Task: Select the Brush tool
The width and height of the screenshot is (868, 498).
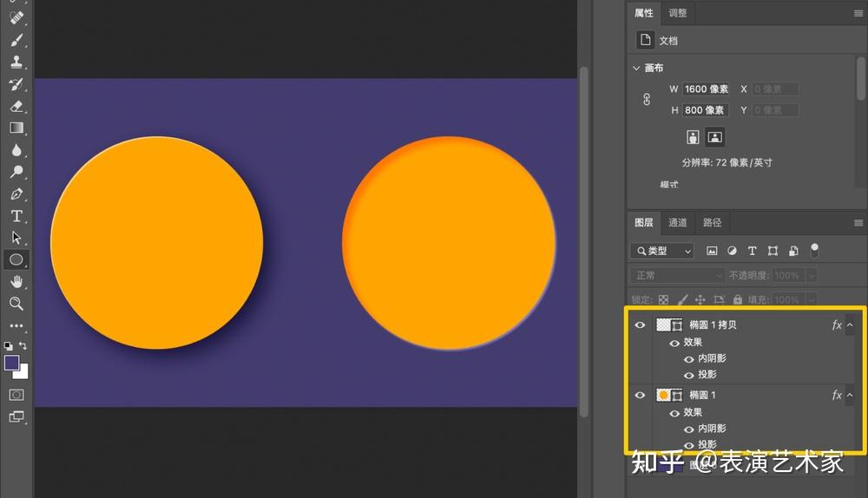Action: (x=16, y=40)
